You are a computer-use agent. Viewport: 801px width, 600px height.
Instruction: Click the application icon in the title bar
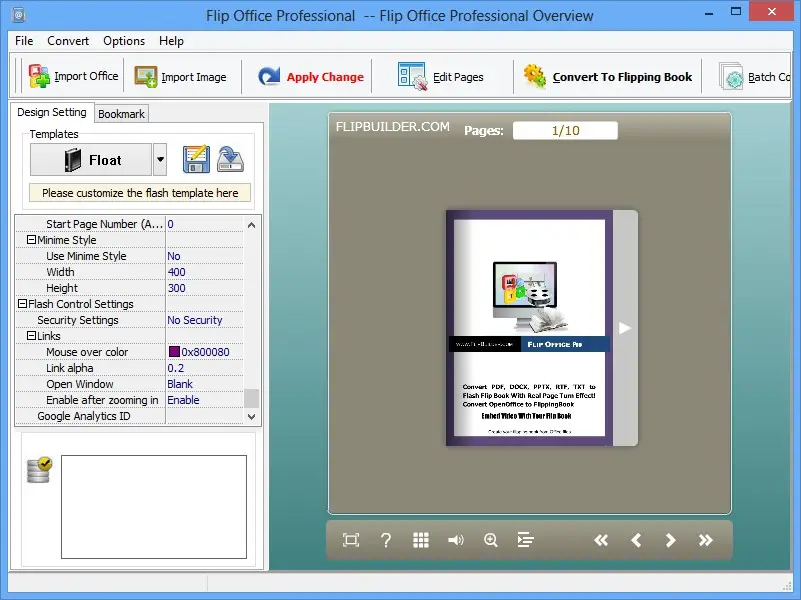click(x=19, y=15)
